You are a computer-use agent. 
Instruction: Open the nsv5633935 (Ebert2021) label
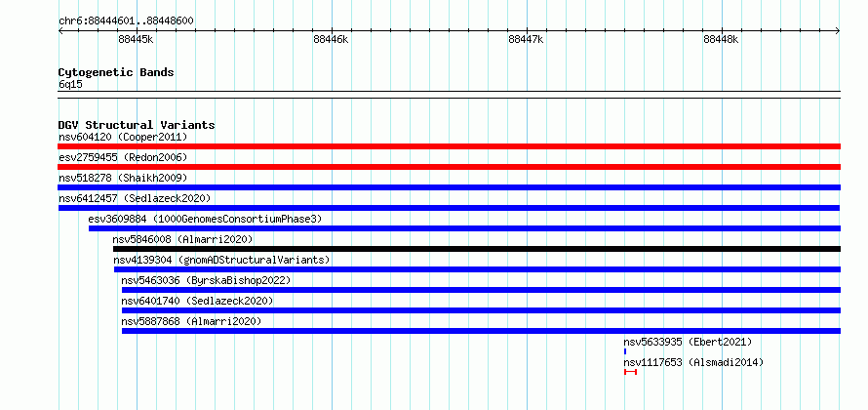pyautogui.click(x=689, y=342)
